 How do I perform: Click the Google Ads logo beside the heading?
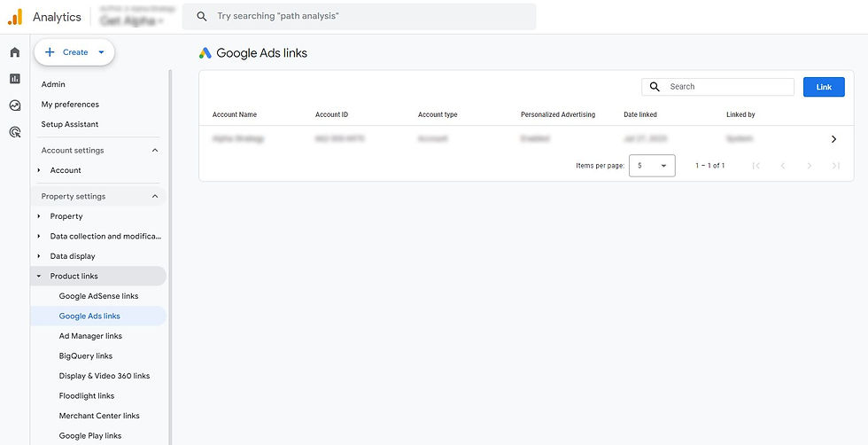pyautogui.click(x=205, y=53)
